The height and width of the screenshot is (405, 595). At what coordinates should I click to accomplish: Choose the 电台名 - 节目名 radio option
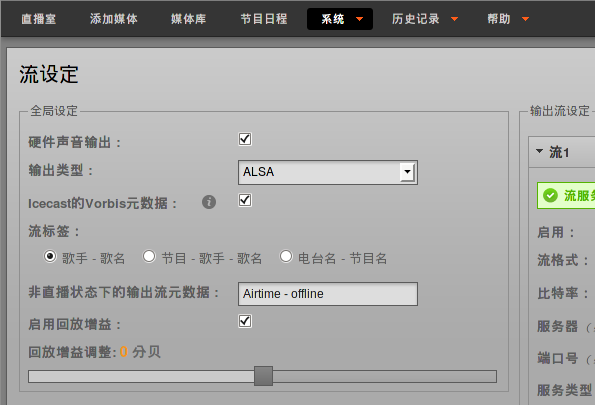click(x=286, y=256)
